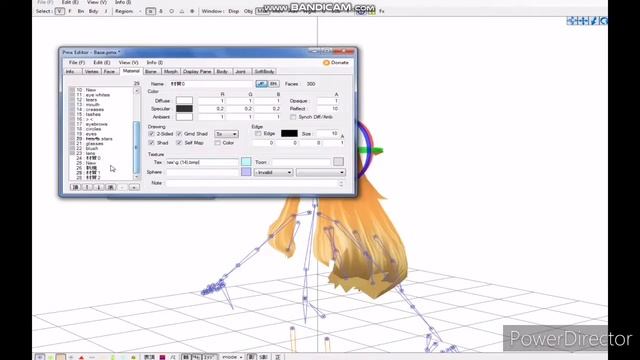
Task: Choose the star-shaped region selection icon
Action: pos(192,11)
